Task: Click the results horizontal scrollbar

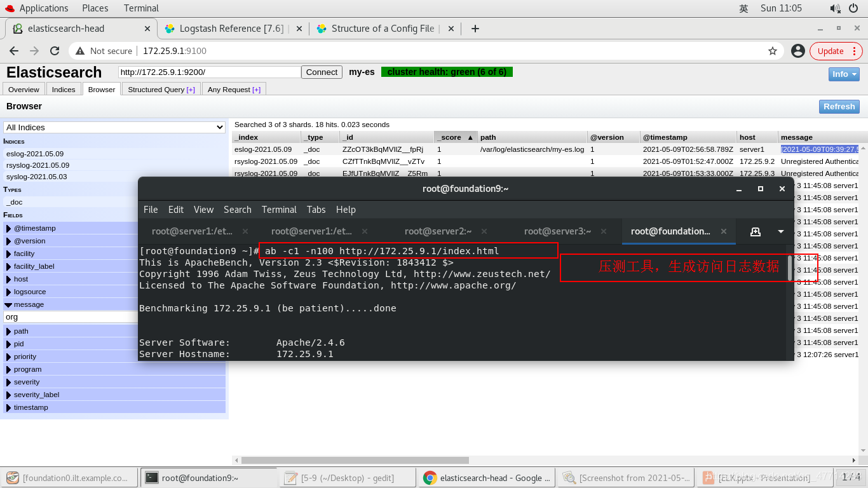Action: pyautogui.click(x=355, y=460)
